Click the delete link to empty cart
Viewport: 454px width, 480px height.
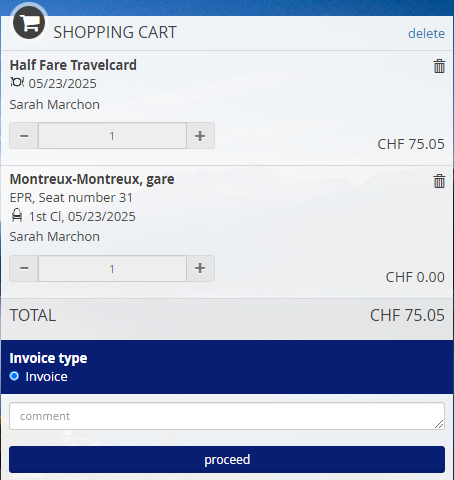coord(426,33)
